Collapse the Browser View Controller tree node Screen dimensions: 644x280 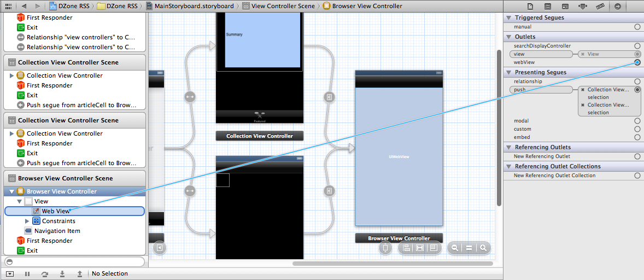coord(12,191)
